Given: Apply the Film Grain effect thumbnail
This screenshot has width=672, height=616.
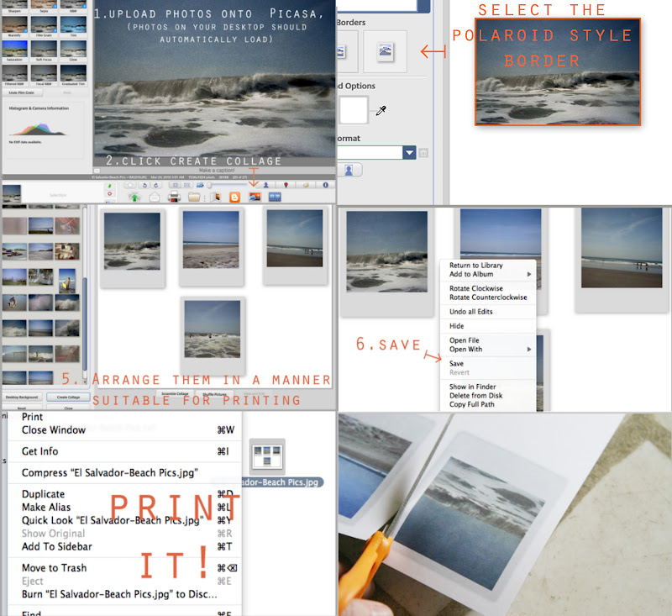Looking at the screenshot, I should pos(45,25).
